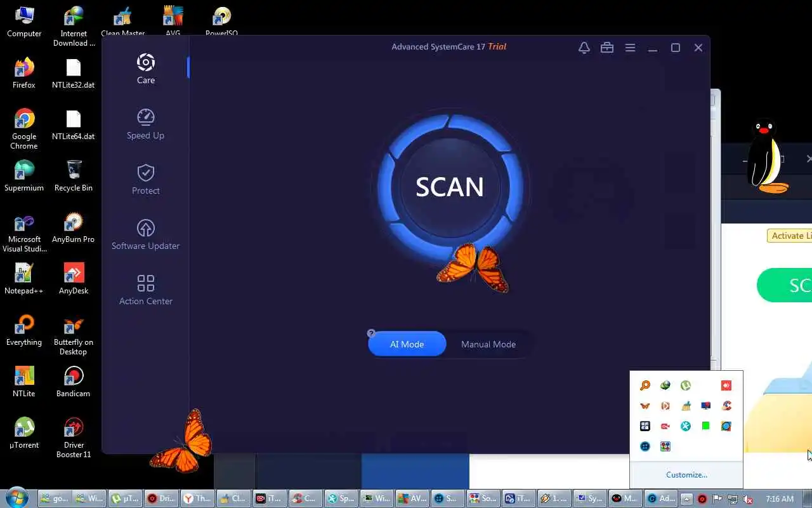Click dark blue round four-square tray icon
The height and width of the screenshot is (508, 812).
tap(645, 446)
